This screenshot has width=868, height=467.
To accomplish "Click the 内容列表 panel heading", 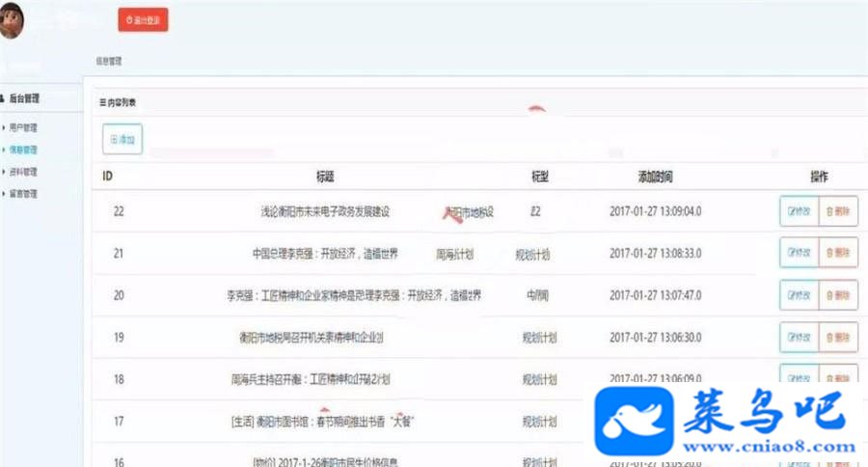I will [x=118, y=102].
